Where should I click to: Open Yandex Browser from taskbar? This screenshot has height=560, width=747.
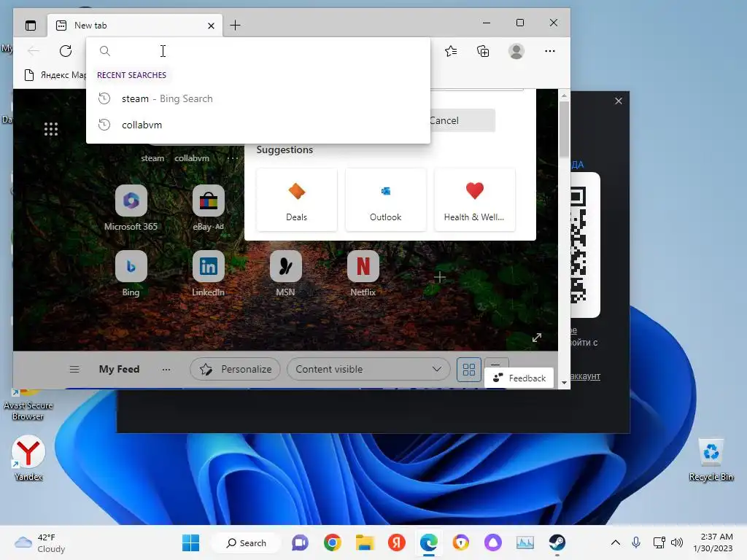coord(396,542)
